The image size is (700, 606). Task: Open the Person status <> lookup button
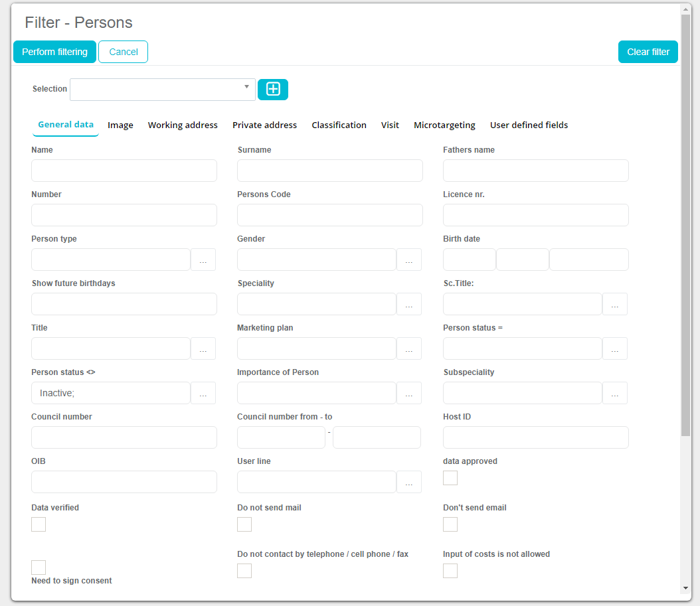click(203, 393)
